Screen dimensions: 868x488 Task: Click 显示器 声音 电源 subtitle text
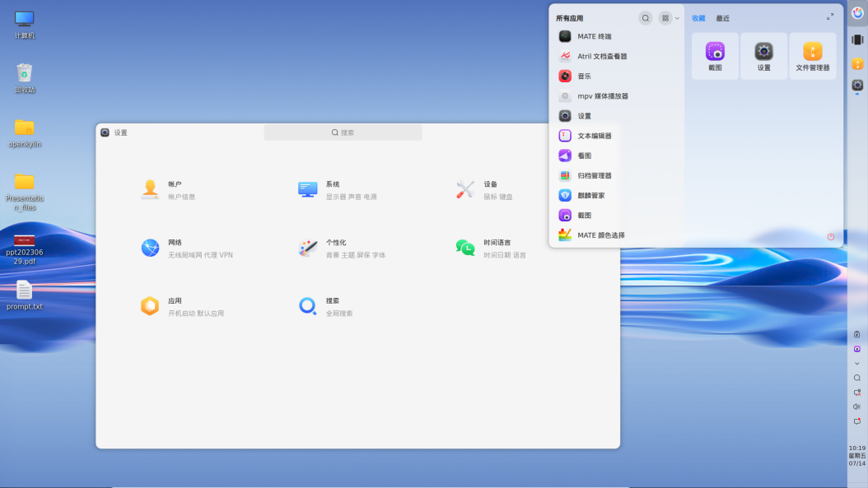pyautogui.click(x=351, y=197)
